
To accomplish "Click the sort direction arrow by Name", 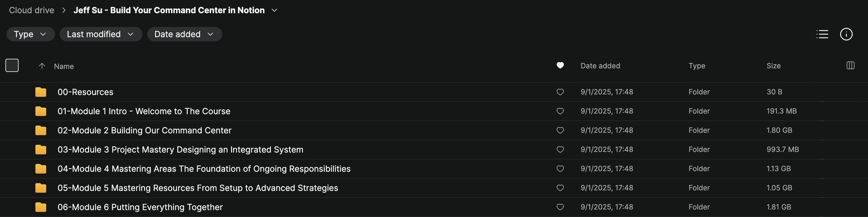I will point(42,66).
